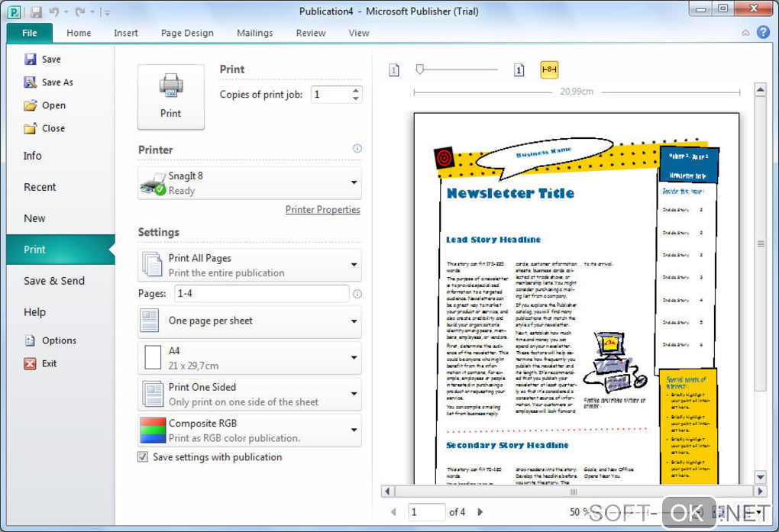This screenshot has width=779, height=532.
Task: Click the 50 % zoom level text
Action: 579,511
